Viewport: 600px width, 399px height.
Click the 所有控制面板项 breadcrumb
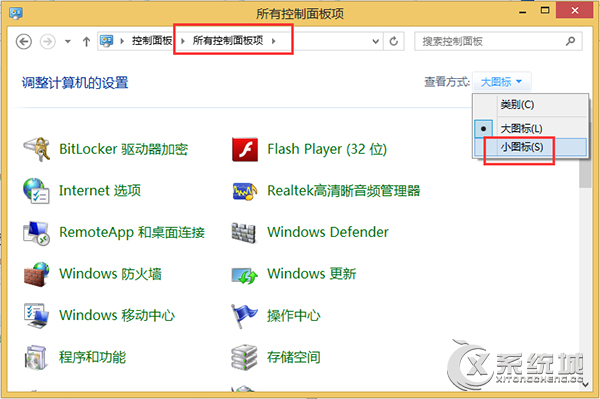(x=228, y=41)
